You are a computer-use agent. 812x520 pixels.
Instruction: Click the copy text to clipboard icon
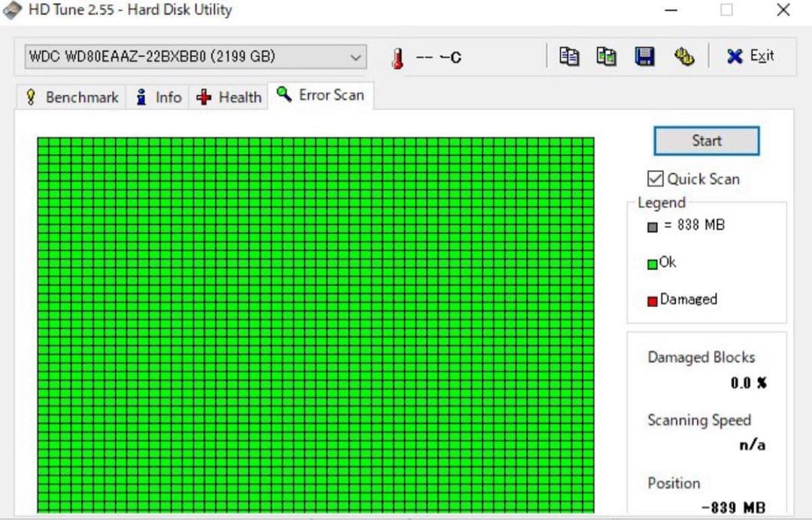(x=569, y=56)
